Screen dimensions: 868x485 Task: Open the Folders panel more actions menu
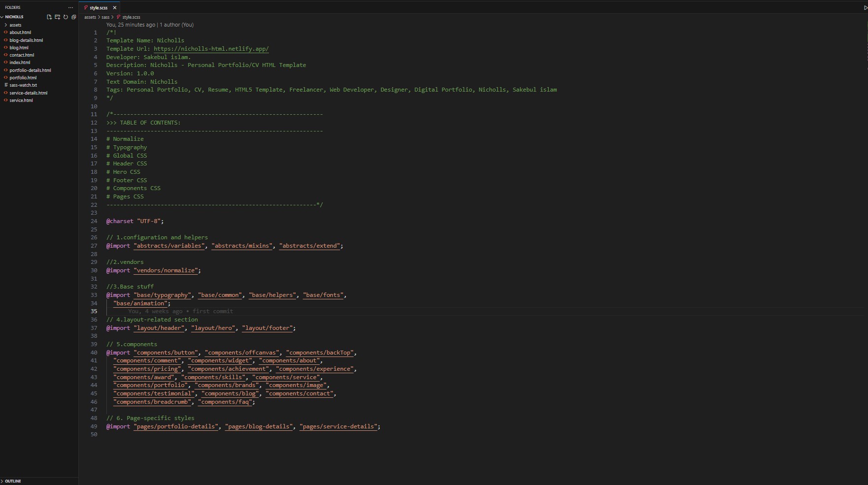point(70,7)
